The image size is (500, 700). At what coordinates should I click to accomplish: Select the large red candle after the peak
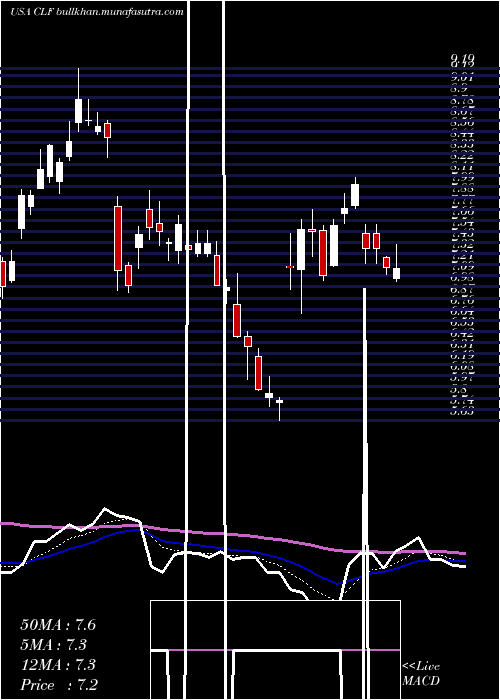coord(118,238)
